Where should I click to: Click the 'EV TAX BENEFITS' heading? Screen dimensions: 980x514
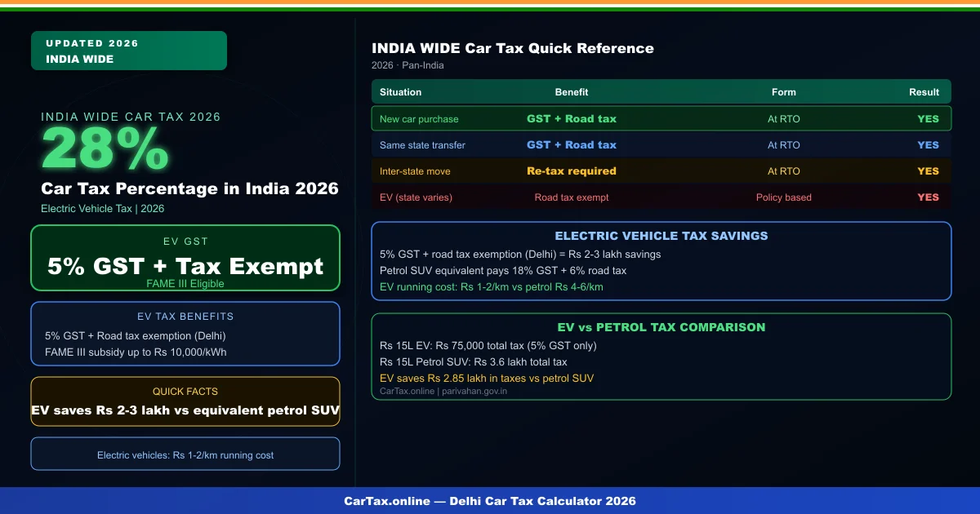(x=185, y=317)
